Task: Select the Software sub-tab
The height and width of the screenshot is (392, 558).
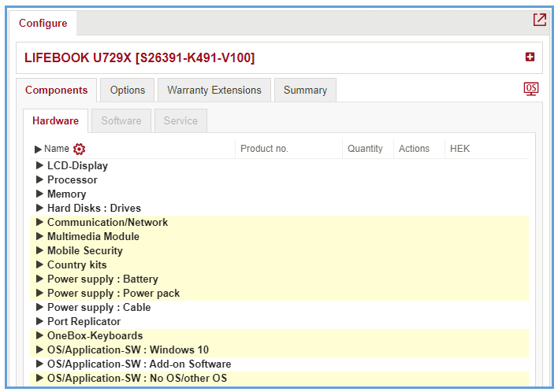Action: click(x=121, y=121)
